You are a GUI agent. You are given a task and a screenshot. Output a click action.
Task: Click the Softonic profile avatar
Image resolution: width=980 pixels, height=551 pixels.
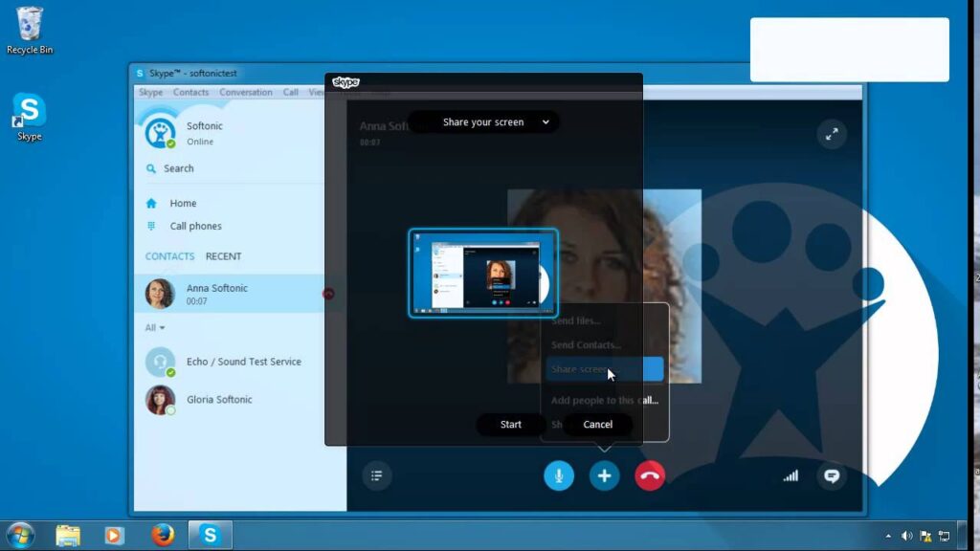[x=160, y=133]
